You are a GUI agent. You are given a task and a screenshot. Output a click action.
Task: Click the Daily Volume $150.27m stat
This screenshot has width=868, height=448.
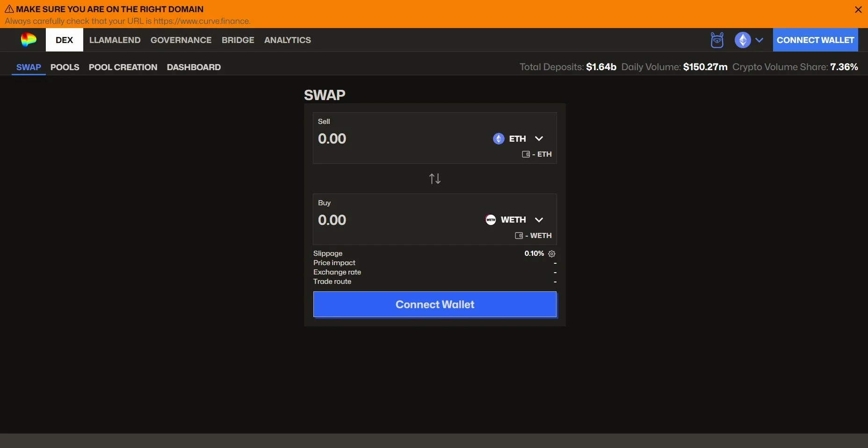click(674, 67)
